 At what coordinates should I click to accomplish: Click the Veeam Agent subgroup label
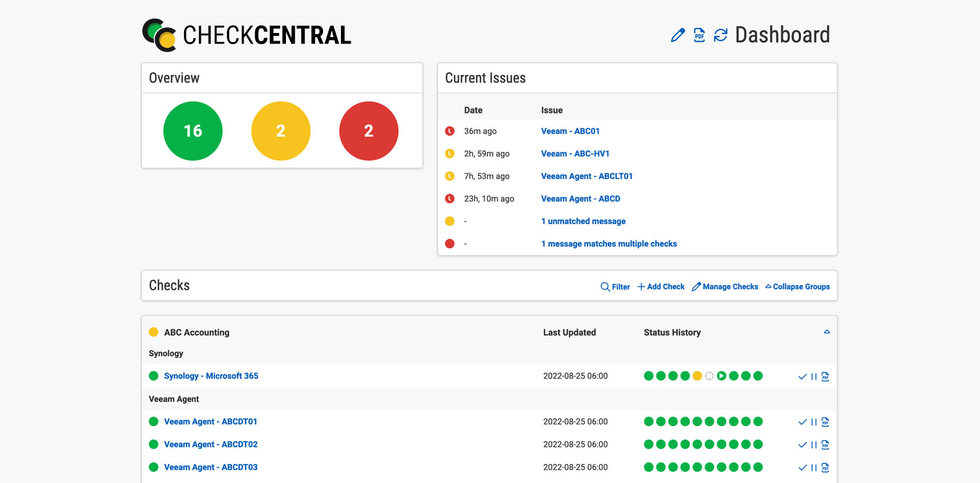[174, 399]
